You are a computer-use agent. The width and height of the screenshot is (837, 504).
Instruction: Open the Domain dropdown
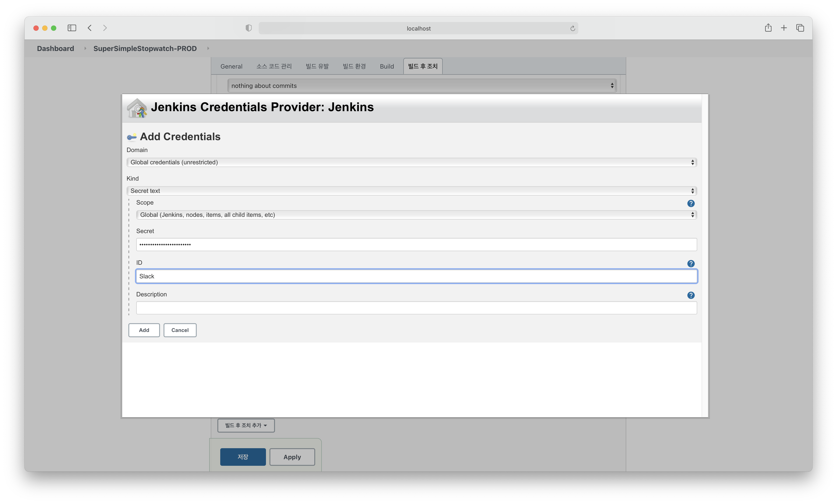coord(411,162)
